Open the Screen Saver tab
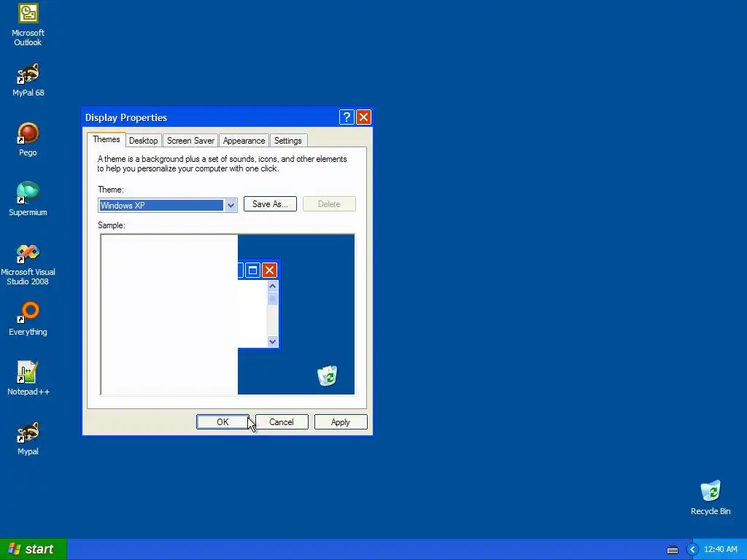The width and height of the screenshot is (747, 560). pos(190,141)
